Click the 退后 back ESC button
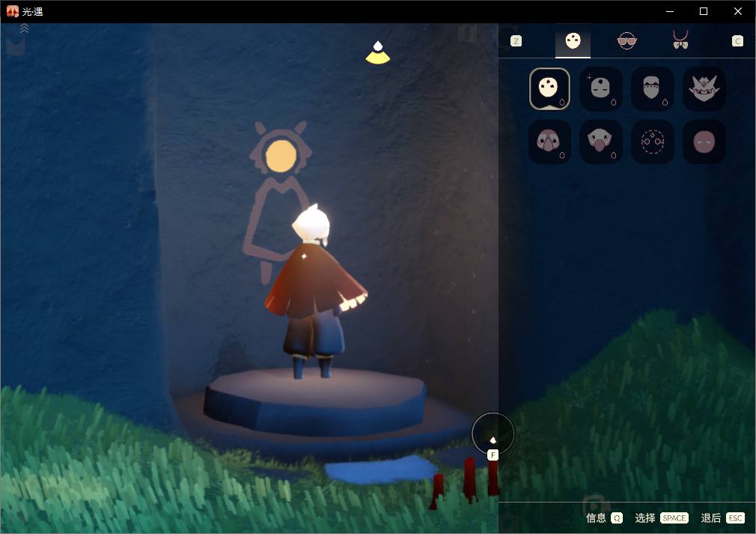This screenshot has width=756, height=534. (x=723, y=518)
